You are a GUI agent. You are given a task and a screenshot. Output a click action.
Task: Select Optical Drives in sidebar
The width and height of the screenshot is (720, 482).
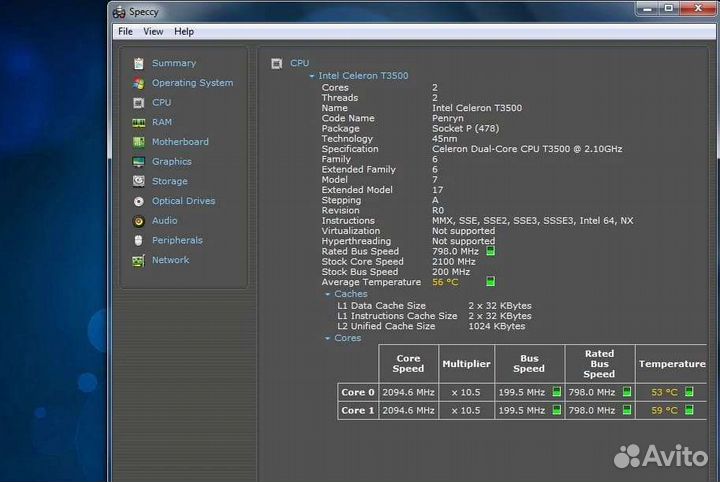coord(183,201)
